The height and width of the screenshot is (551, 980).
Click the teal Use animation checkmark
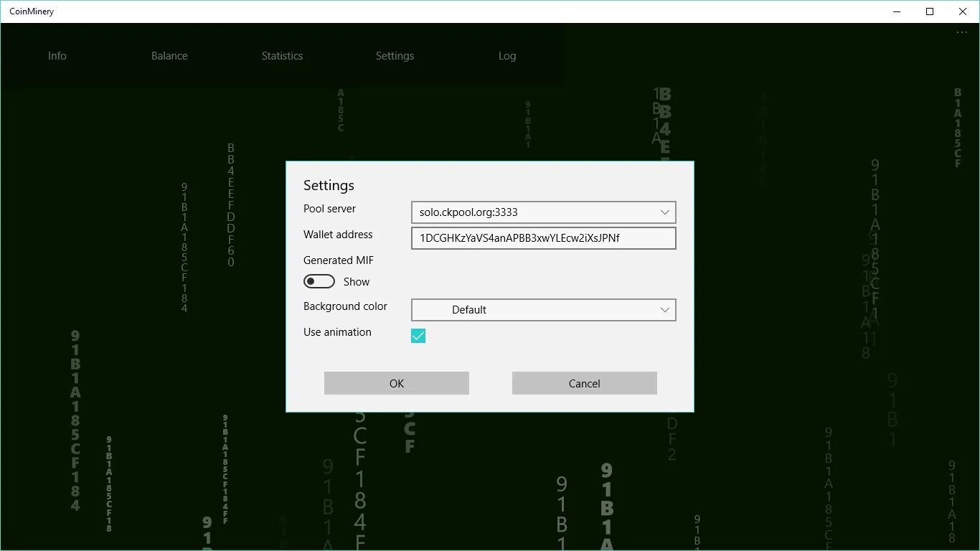418,335
